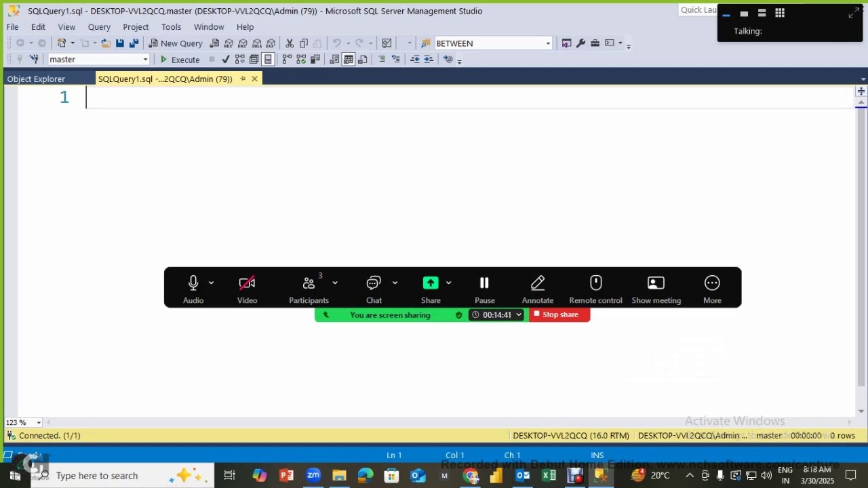Close the SQLQuery1.sql tab
868x488 pixels.
254,79
